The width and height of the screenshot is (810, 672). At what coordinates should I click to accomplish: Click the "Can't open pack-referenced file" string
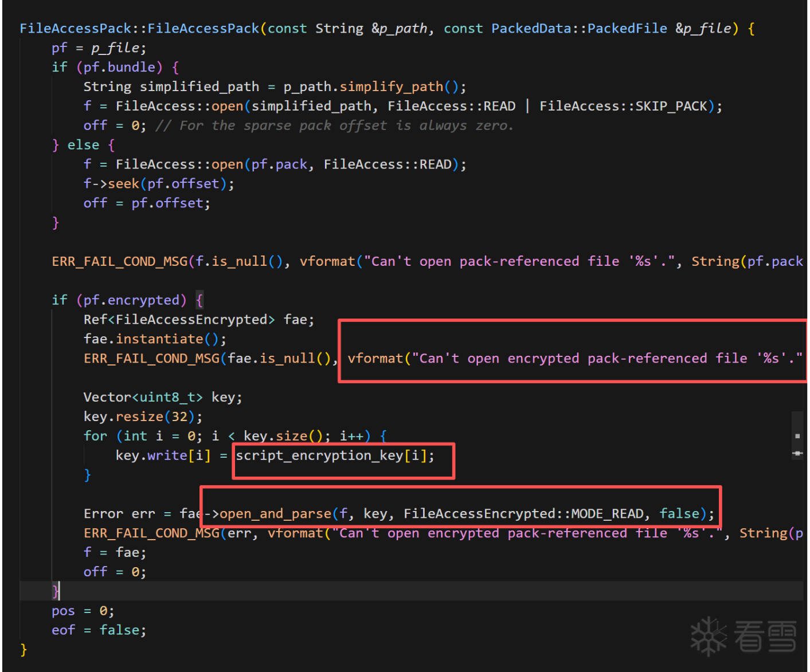click(519, 261)
